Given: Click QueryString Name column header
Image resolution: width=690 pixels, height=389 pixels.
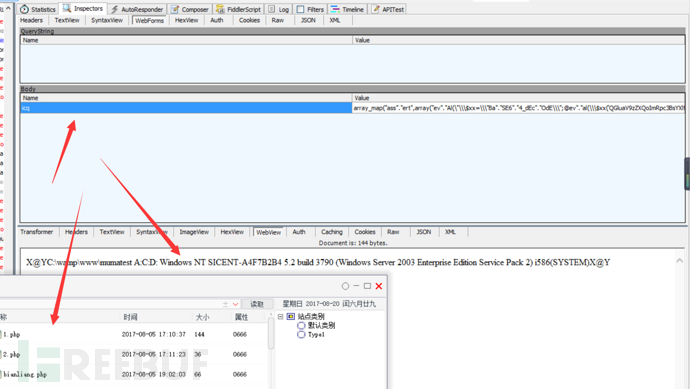Looking at the screenshot, I should 186,40.
